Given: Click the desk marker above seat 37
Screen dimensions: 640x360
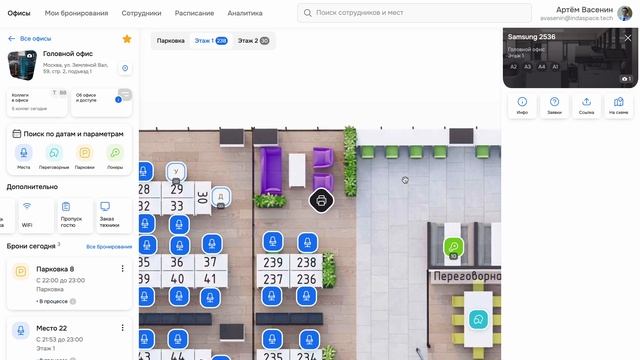Looking at the screenshot, I should [212, 244].
